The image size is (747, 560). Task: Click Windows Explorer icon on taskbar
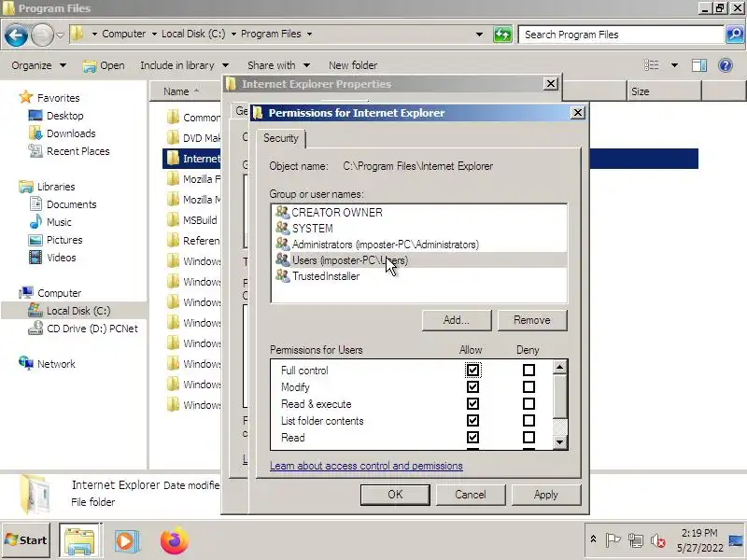click(80, 540)
